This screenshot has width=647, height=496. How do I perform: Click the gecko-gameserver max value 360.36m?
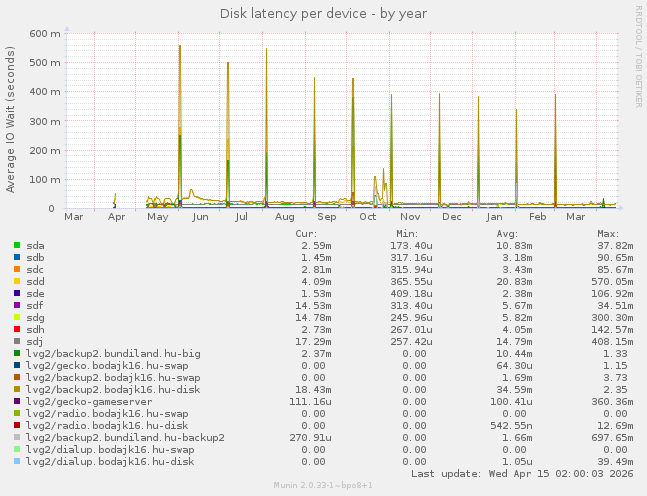pos(612,402)
